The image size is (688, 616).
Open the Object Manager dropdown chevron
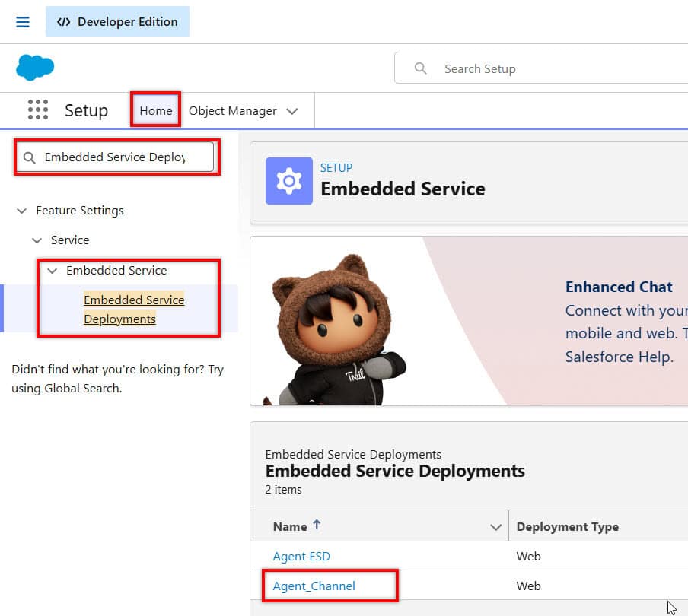(292, 111)
